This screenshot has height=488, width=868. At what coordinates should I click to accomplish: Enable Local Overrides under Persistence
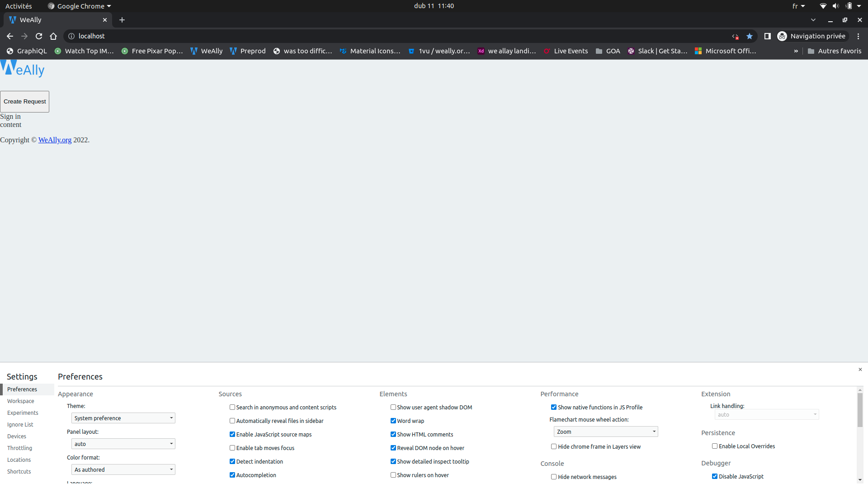(715, 446)
